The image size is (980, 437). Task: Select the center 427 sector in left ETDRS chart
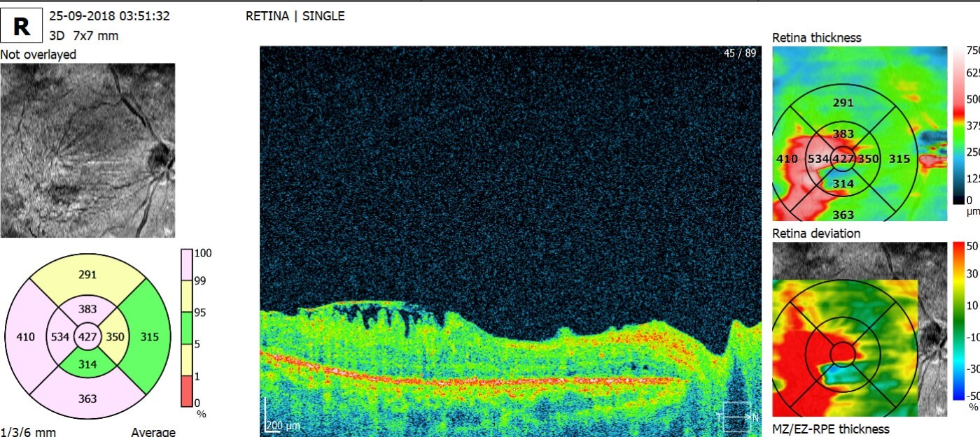pyautogui.click(x=87, y=336)
